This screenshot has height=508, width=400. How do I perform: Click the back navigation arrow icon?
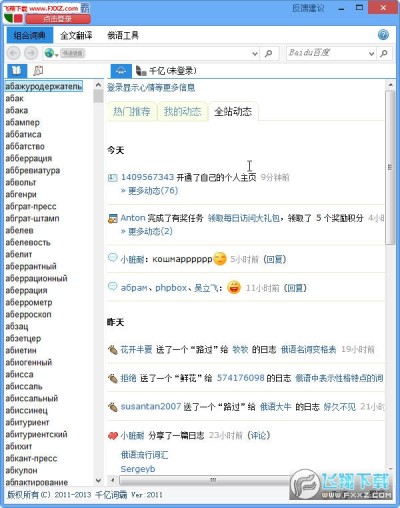point(14,53)
